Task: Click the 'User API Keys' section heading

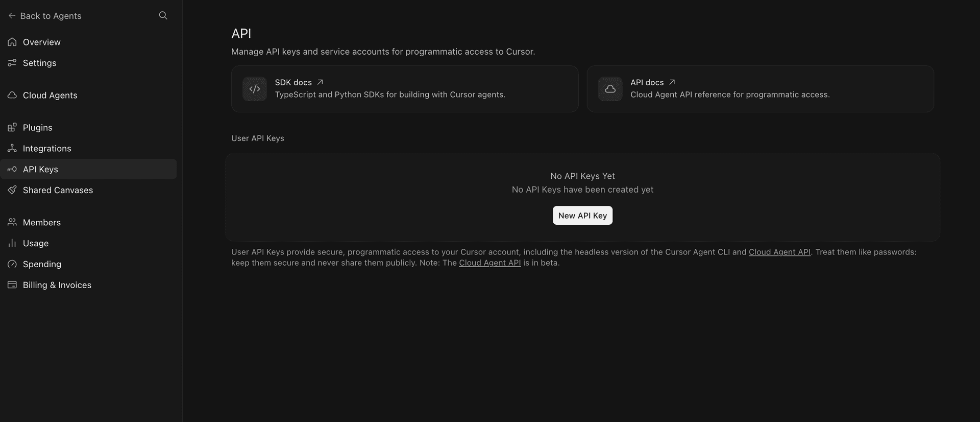Action: point(258,138)
